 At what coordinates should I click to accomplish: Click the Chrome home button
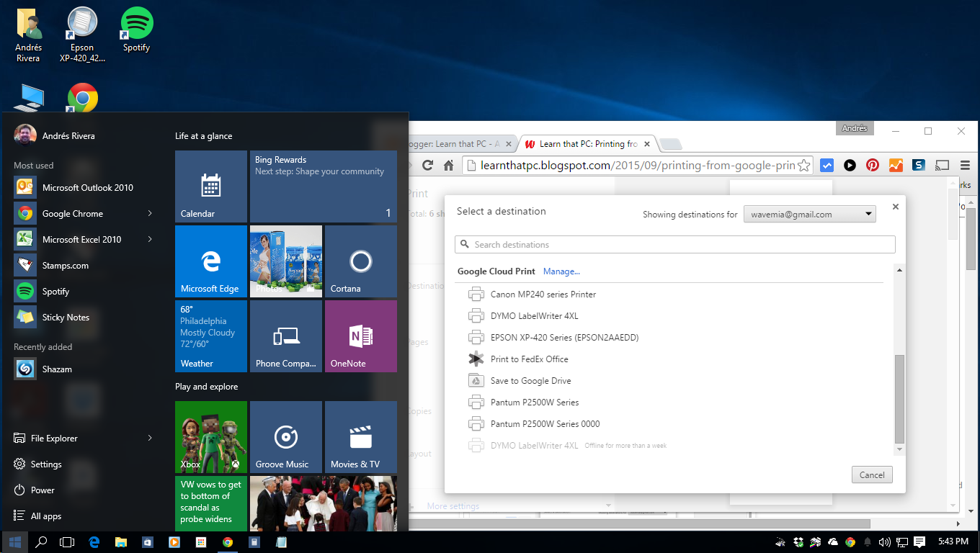click(x=448, y=165)
